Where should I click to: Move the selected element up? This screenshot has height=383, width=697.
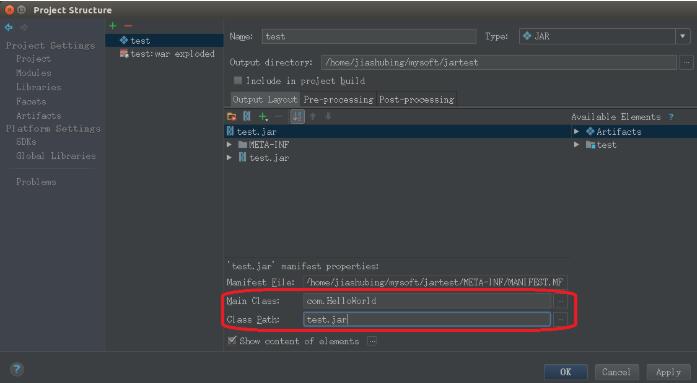(x=313, y=116)
